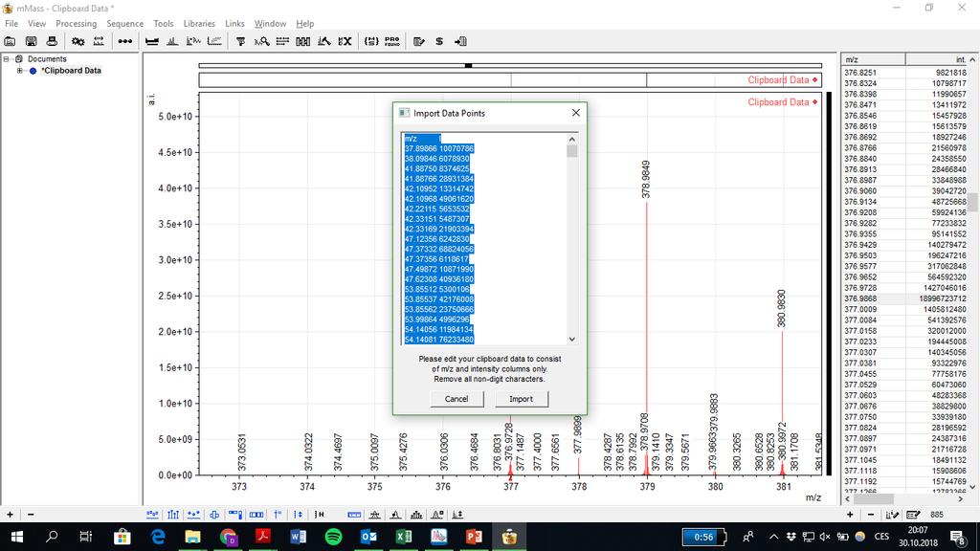Select the blue ruler tool in spectrum toolbar
Image resolution: width=980 pixels, height=551 pixels.
click(x=354, y=514)
